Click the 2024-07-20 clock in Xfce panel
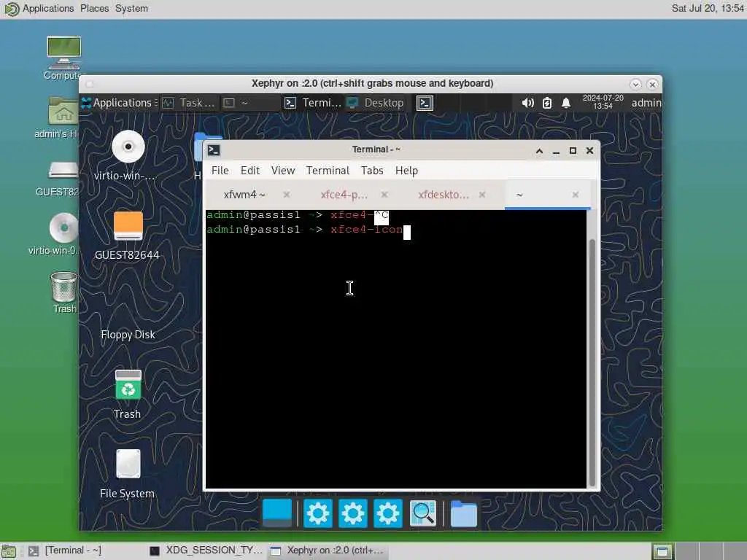Viewport: 747px width, 560px height. click(x=603, y=102)
